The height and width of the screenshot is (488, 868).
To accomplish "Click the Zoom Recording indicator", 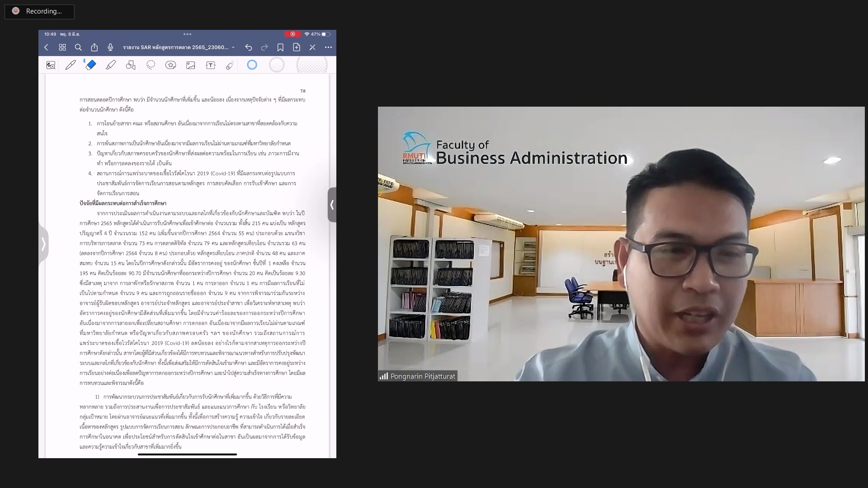I will pyautogui.click(x=39, y=11).
